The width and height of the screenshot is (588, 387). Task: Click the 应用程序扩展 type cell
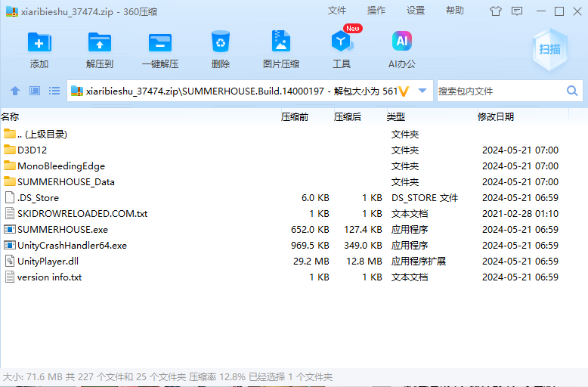[419, 261]
